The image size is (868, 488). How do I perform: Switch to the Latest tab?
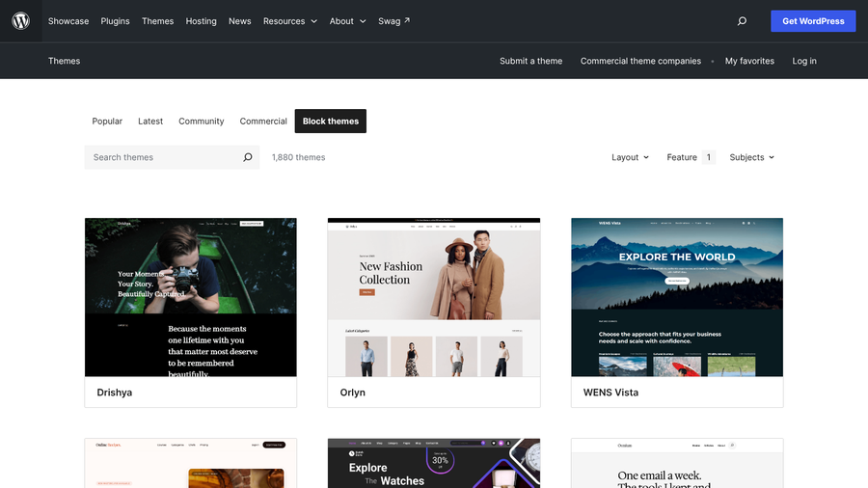click(150, 122)
